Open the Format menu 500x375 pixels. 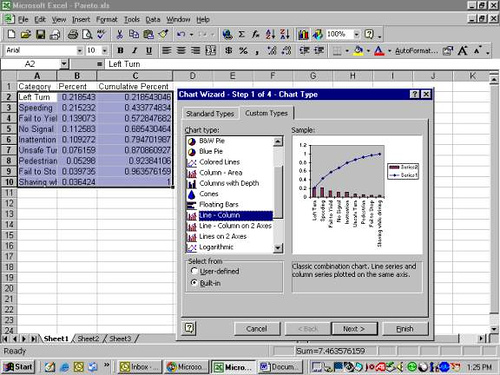tap(107, 20)
